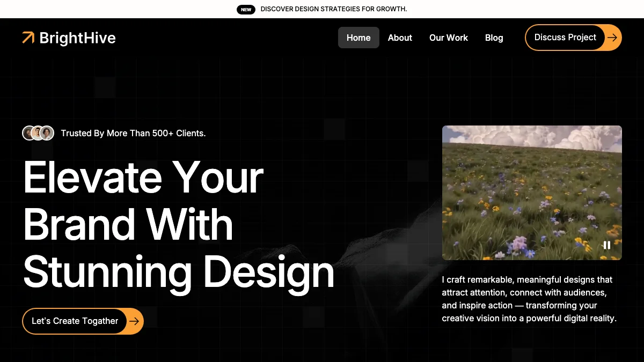This screenshot has width=644, height=362.
Task: Click the Elevate Your Brand headline
Action: pos(179,224)
